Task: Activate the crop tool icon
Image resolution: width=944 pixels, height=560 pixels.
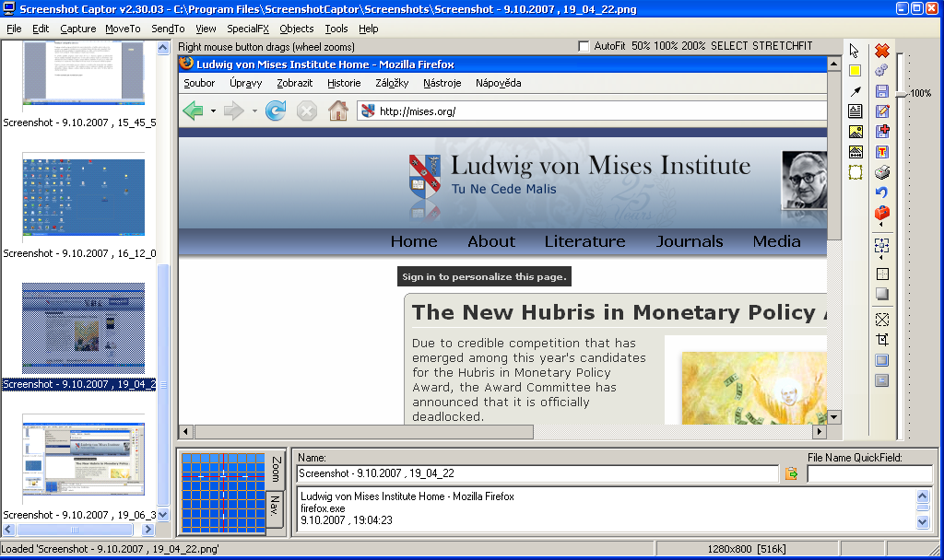Action: tap(882, 340)
